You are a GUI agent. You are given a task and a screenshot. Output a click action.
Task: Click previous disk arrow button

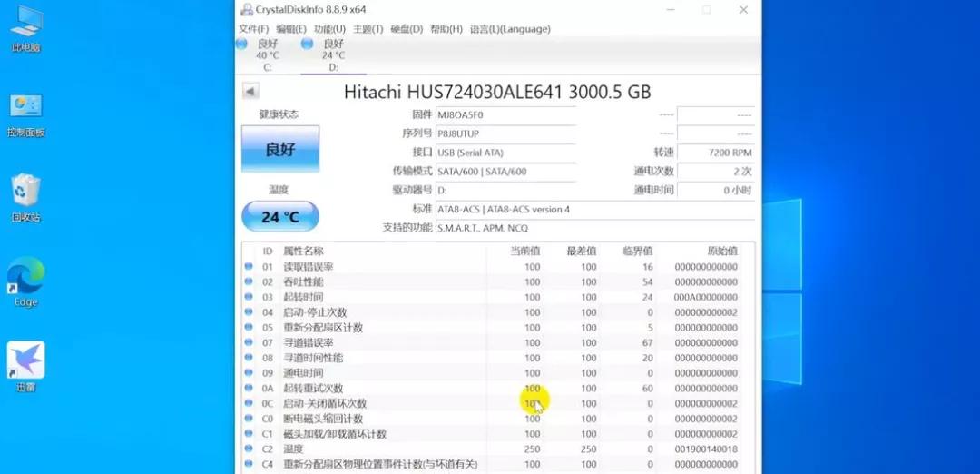250,92
